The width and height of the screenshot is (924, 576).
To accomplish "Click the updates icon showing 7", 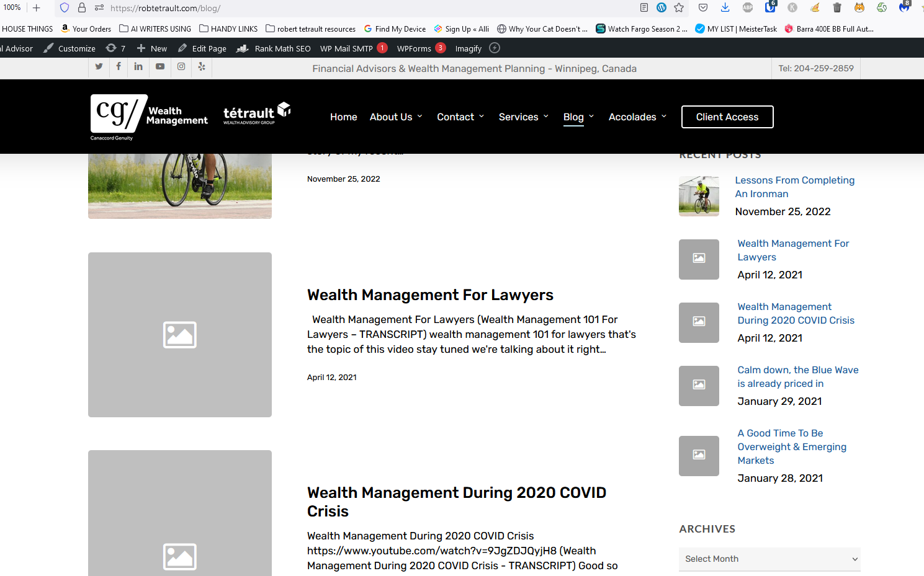I will pos(115,48).
